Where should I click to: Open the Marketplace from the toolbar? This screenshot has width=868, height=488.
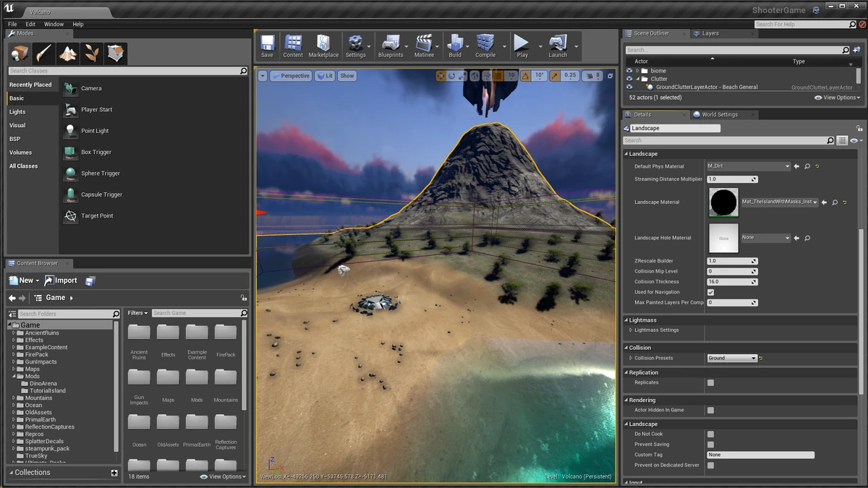click(x=323, y=45)
